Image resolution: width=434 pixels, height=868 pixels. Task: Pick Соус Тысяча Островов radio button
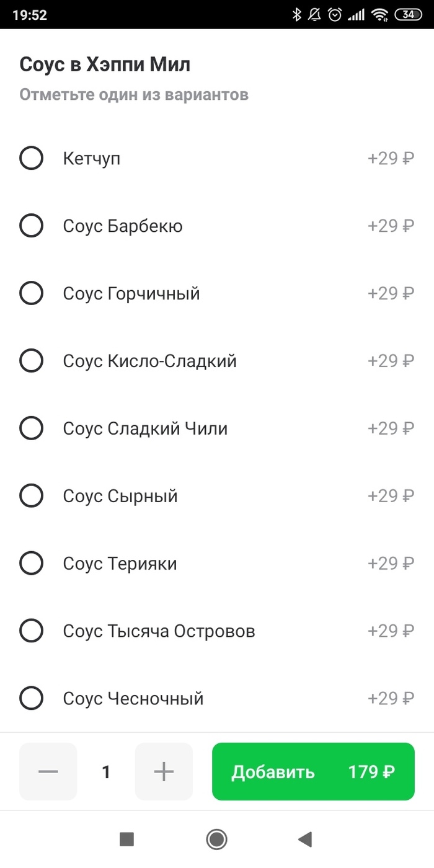click(x=31, y=631)
